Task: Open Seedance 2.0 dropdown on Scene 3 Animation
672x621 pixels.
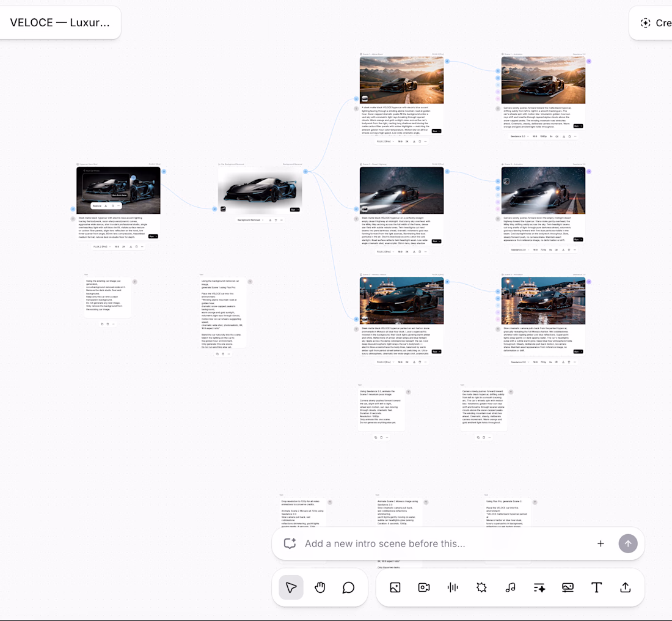Action: pos(519,362)
